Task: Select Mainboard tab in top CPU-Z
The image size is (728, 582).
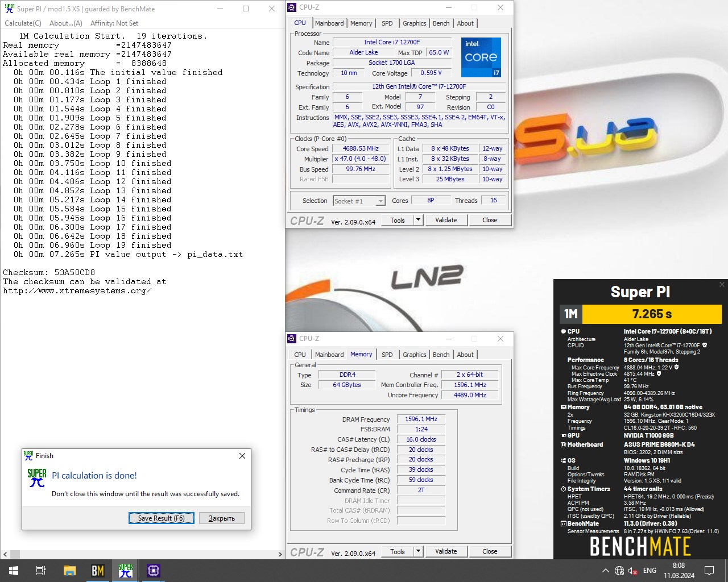Action: coord(329,23)
